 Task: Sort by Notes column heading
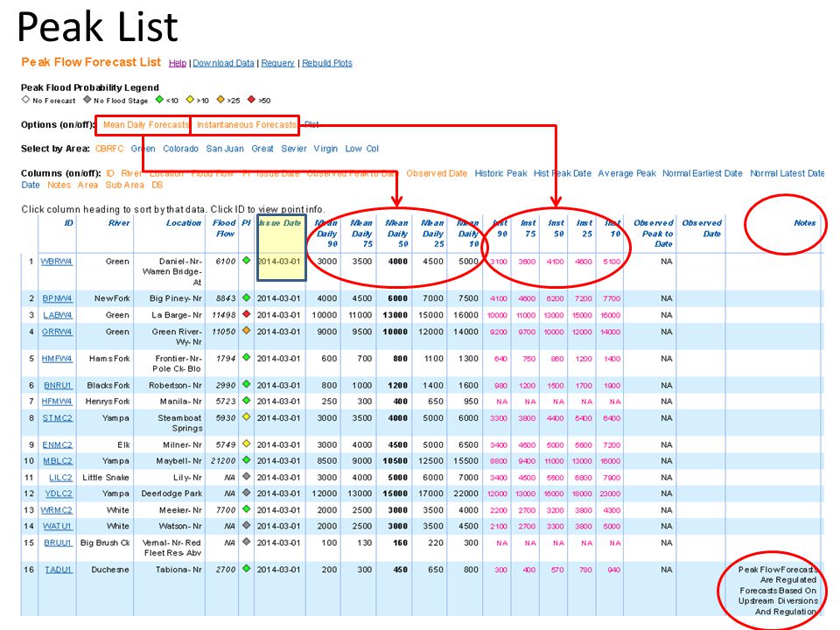(x=805, y=223)
